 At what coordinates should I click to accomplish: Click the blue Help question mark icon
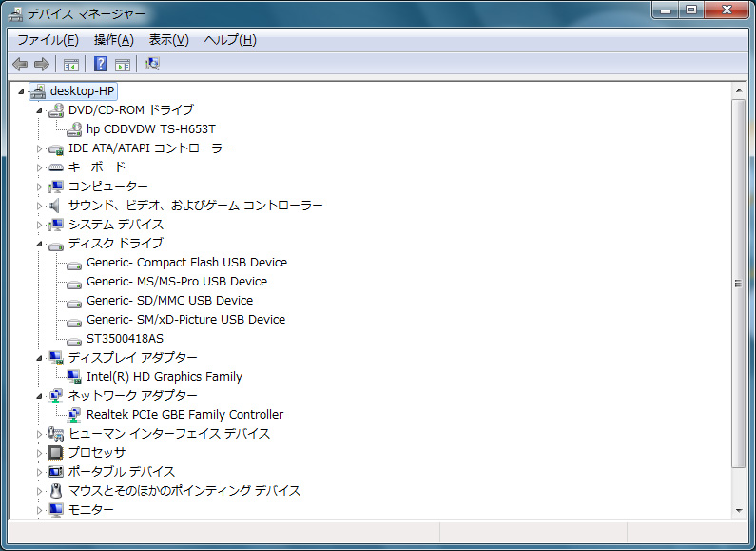100,64
